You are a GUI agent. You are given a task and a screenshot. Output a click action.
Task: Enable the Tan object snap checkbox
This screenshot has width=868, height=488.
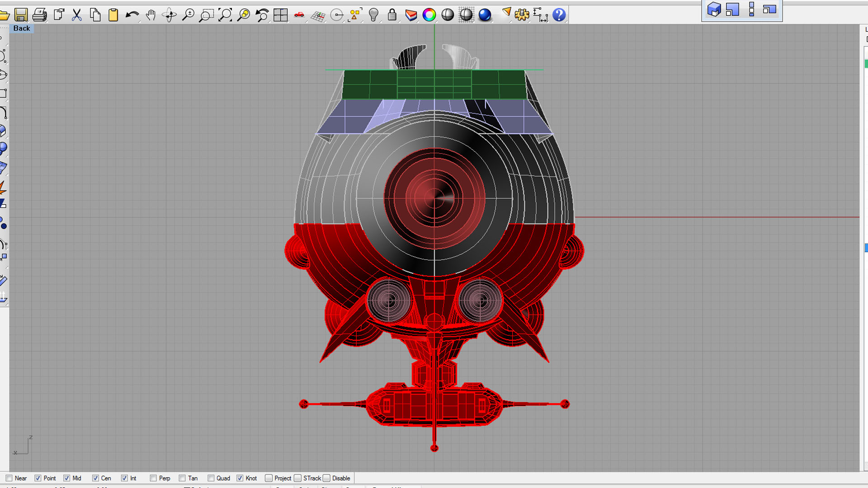182,478
